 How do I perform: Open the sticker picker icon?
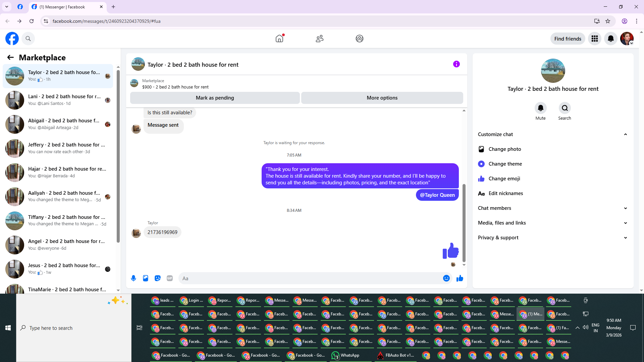point(158,278)
